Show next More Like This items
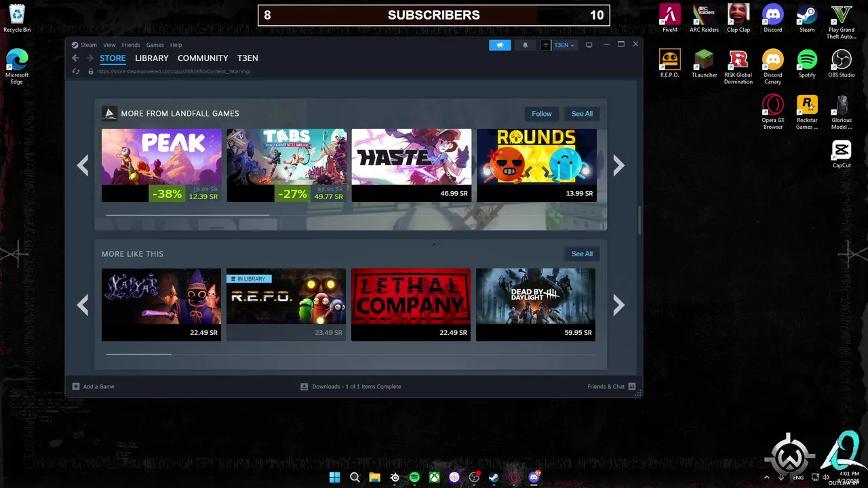868x488 pixels. 618,305
